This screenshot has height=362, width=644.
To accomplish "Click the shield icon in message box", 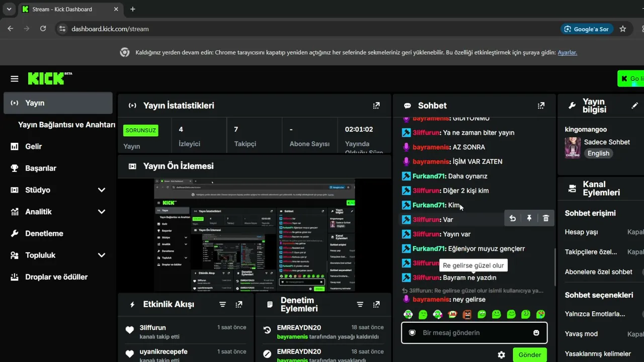I will tap(412, 333).
